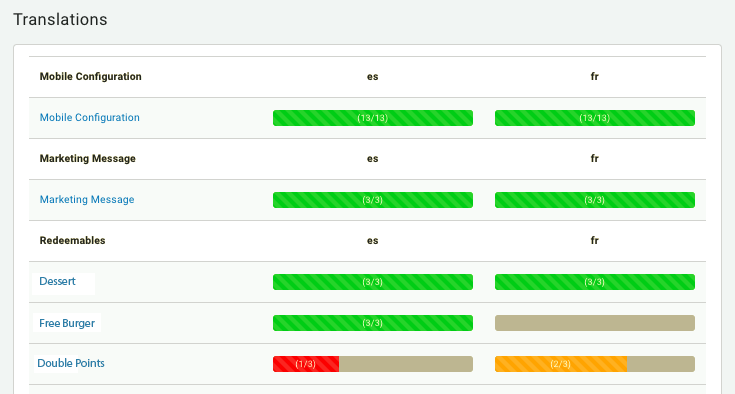
Task: Click Mobile Configuration fr progress bar (13/13)
Action: point(595,118)
